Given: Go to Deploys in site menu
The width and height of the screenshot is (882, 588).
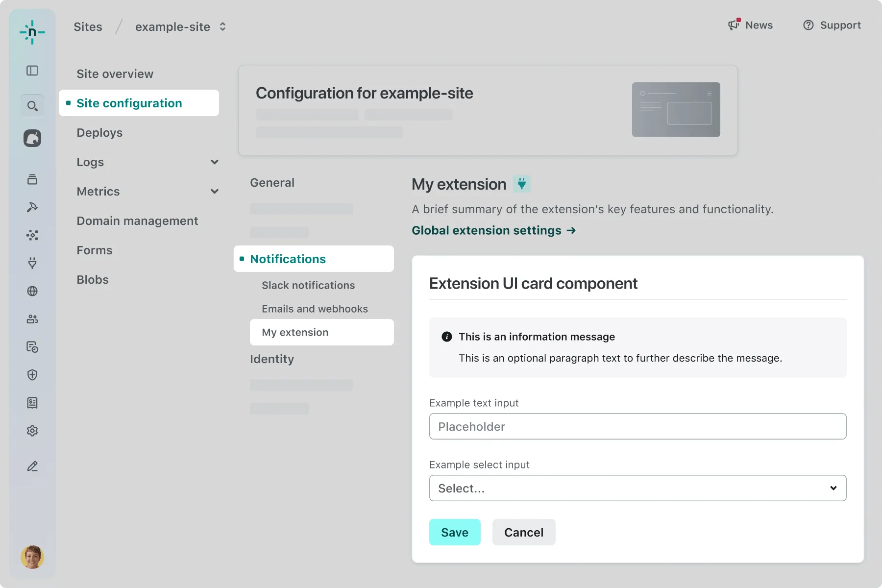Looking at the screenshot, I should (99, 133).
